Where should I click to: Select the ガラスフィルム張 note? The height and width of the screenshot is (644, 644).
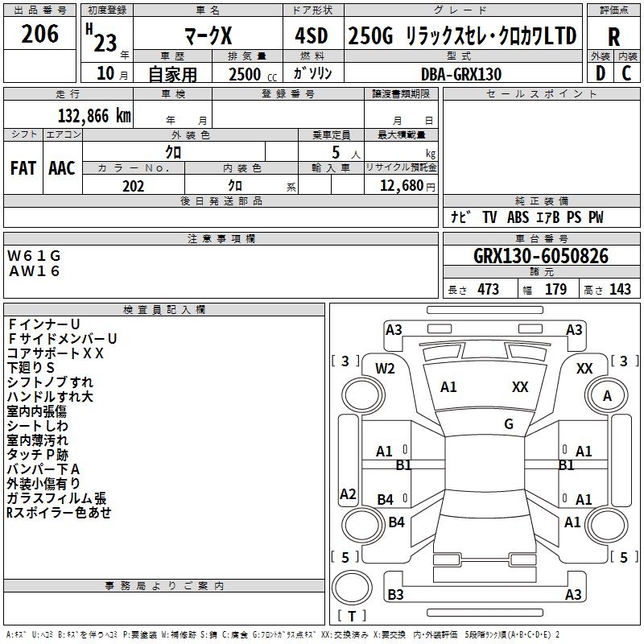tap(56, 498)
